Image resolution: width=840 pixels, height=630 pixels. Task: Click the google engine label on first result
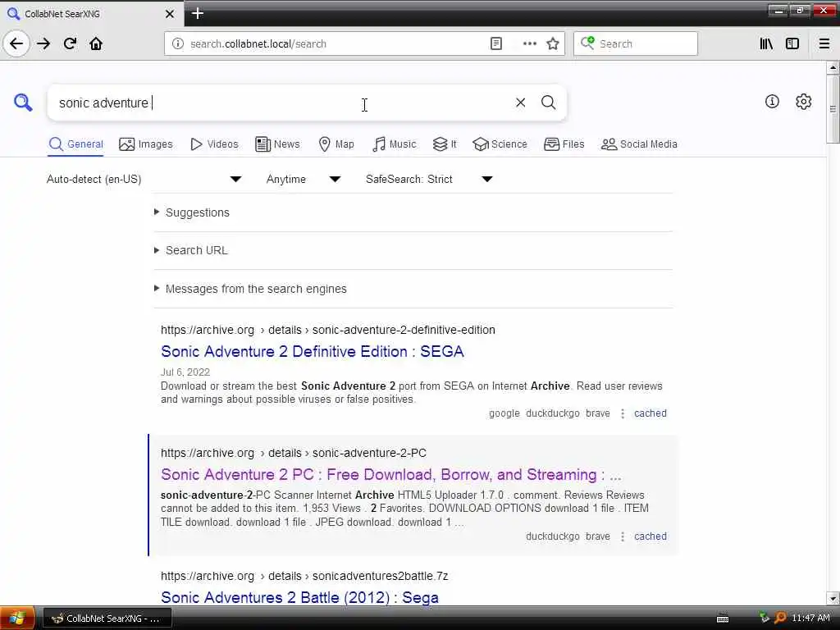coord(504,413)
